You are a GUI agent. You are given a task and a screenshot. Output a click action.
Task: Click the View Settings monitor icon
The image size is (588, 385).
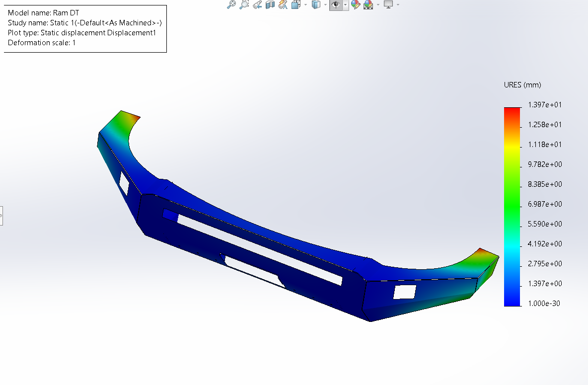(x=388, y=4)
